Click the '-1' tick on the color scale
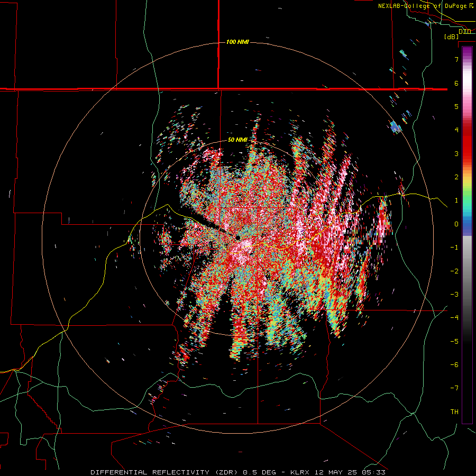The height and width of the screenshot is (476, 476). pyautogui.click(x=454, y=248)
